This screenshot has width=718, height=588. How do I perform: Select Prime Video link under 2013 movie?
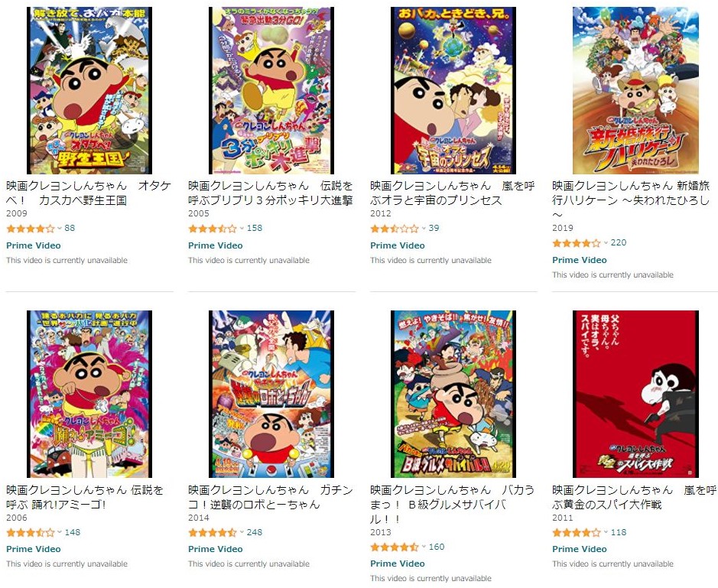[397, 564]
